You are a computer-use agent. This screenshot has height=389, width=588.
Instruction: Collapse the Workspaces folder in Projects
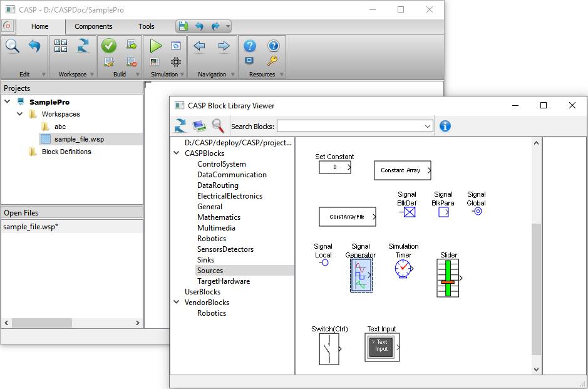[21, 114]
